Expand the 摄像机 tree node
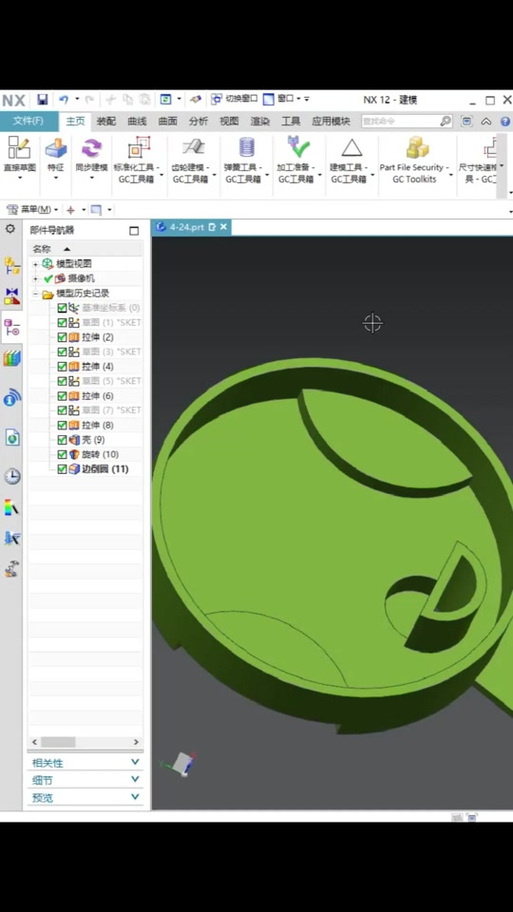This screenshot has height=912, width=513. coord(35,279)
